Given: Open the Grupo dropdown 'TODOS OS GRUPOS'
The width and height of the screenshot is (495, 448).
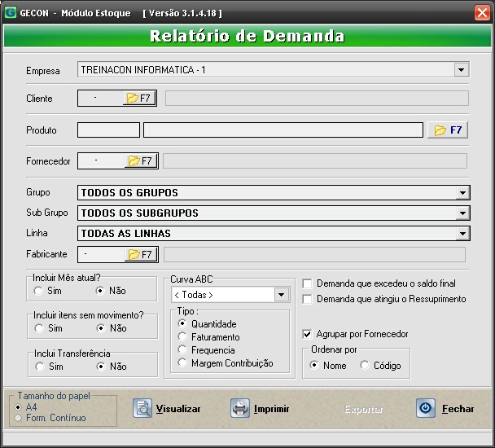Looking at the screenshot, I should pos(462,193).
